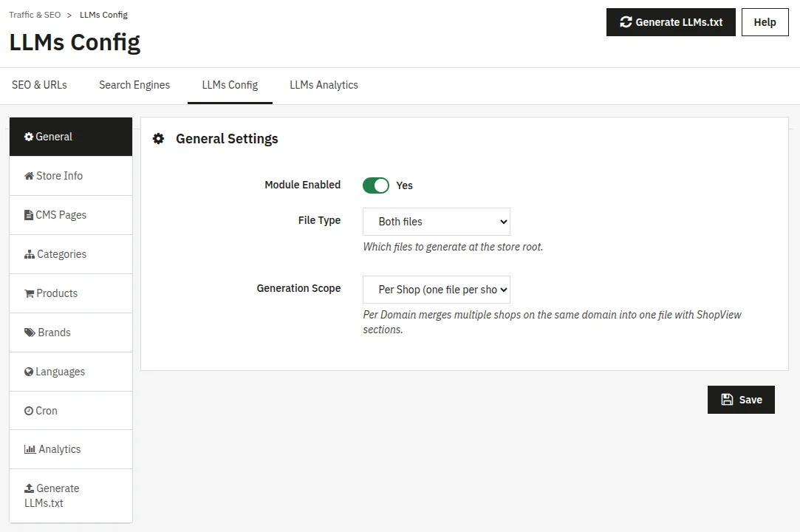
Task: Turn off the Module Enabled switch
Action: pyautogui.click(x=376, y=185)
